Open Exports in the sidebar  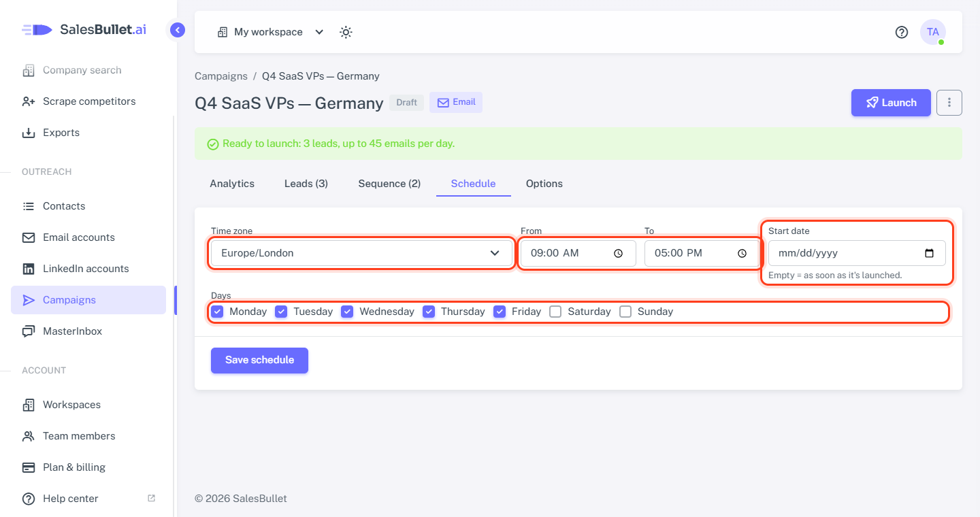tap(88, 133)
